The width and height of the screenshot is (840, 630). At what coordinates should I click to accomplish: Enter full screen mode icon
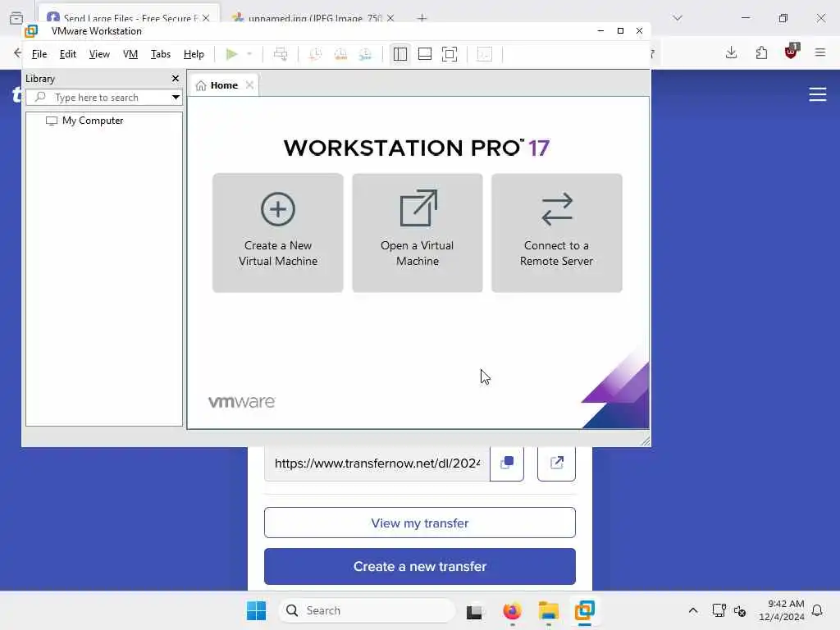tap(450, 54)
